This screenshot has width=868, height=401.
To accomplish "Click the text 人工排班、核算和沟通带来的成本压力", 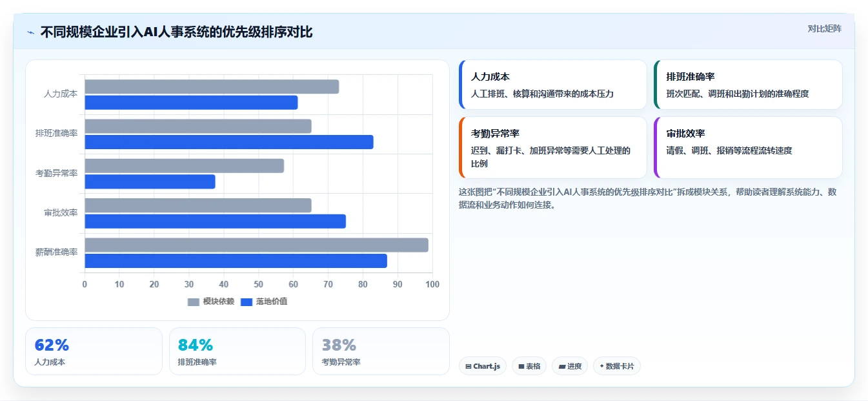I will coord(542,94).
